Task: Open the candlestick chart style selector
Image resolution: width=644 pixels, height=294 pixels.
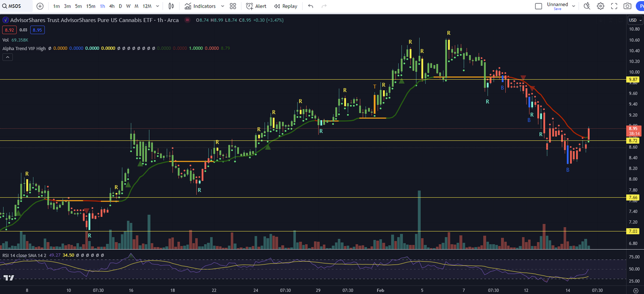Action: click(171, 6)
